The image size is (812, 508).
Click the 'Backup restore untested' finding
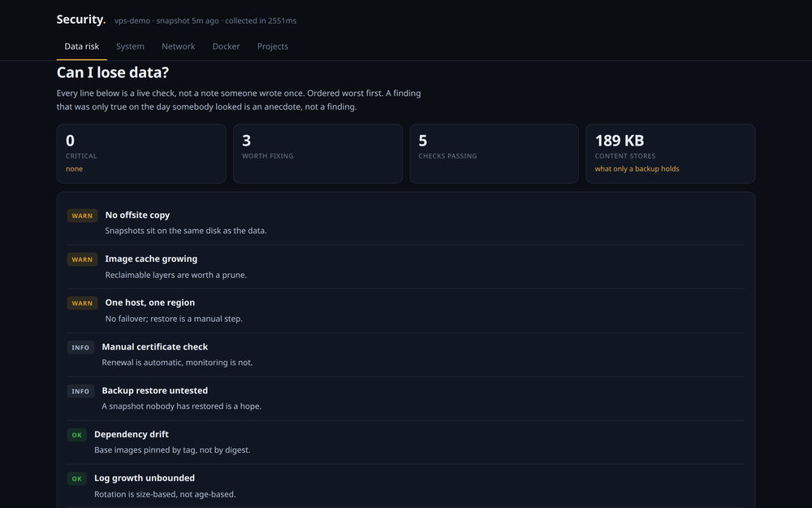[x=406, y=398]
